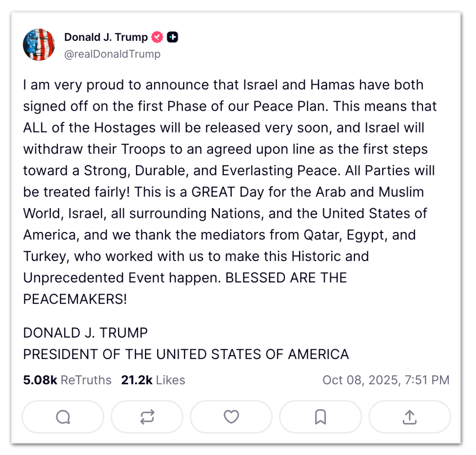ReTruth the post using the arrows button
The image size is (476, 455).
pyautogui.click(x=147, y=417)
